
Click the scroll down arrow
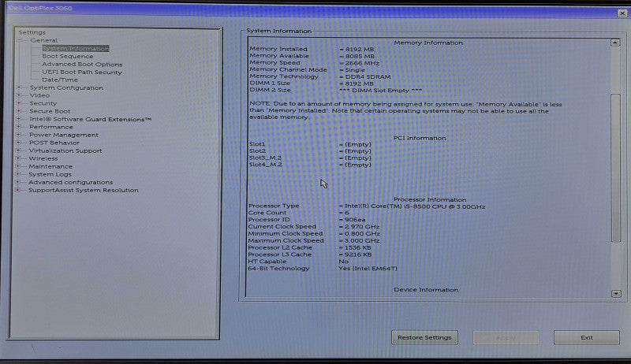click(616, 294)
